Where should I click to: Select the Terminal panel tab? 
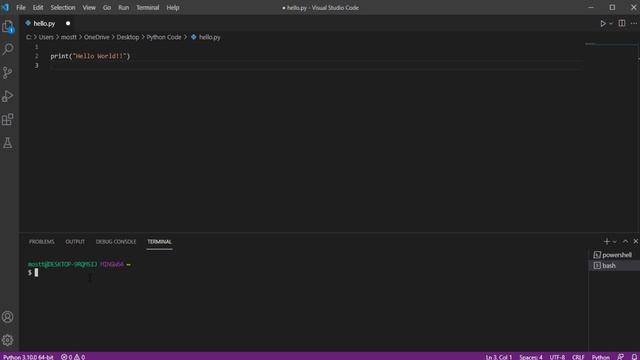160,242
